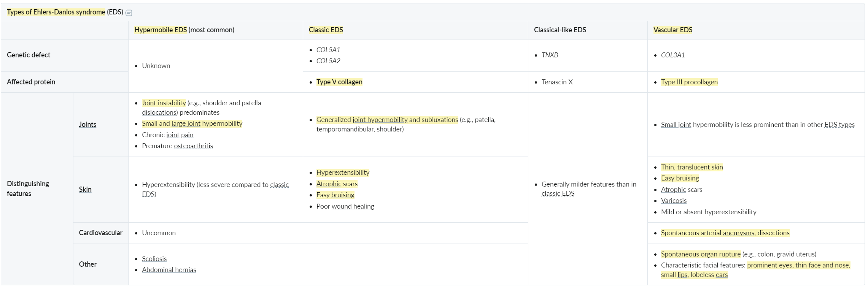Viewport: 868px width, 288px height.
Task: Open the 'wound healing' link
Action: click(x=353, y=206)
